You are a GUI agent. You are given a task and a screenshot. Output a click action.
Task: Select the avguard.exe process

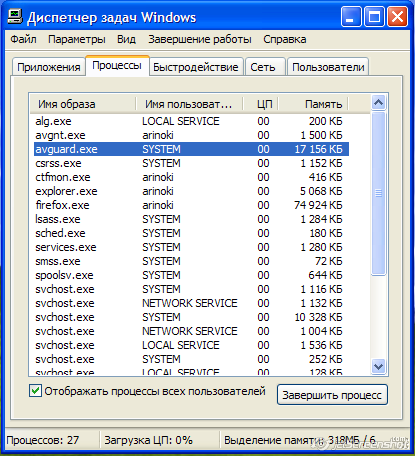click(192, 149)
